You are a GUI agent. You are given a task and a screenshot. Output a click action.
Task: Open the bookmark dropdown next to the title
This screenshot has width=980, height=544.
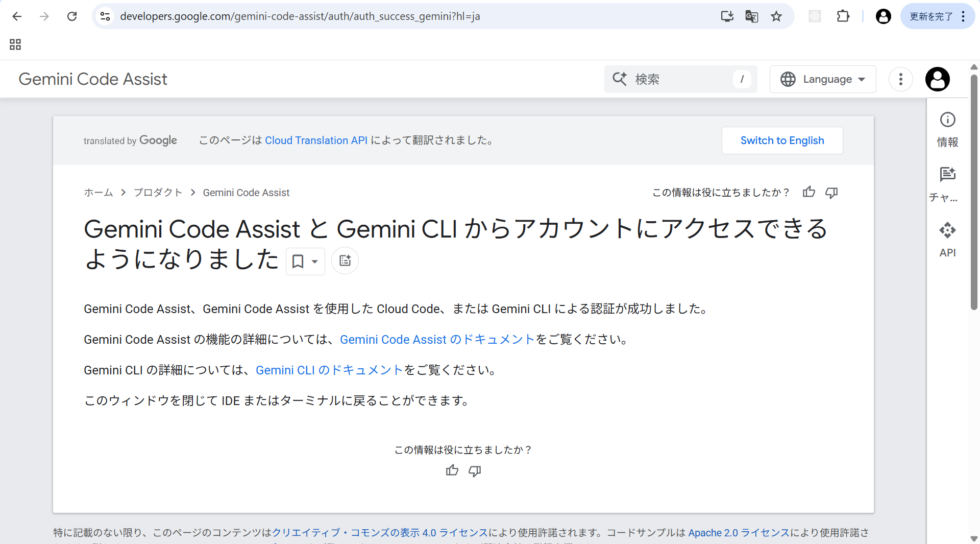(305, 261)
